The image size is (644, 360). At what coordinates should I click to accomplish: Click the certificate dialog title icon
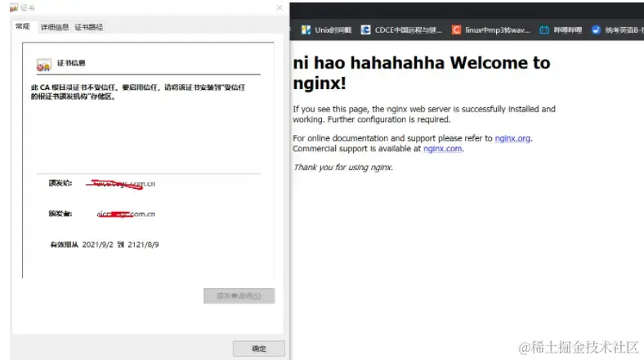(14, 8)
